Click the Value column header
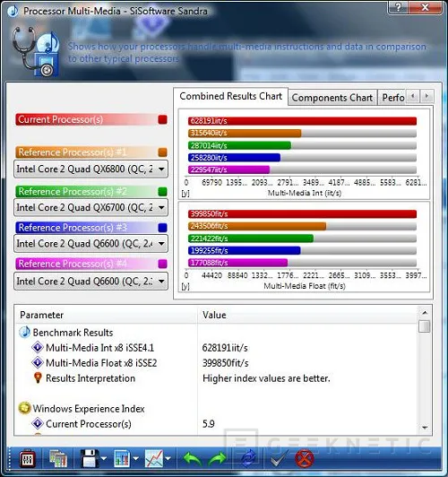Screen dimensions: 448x477 (307, 315)
